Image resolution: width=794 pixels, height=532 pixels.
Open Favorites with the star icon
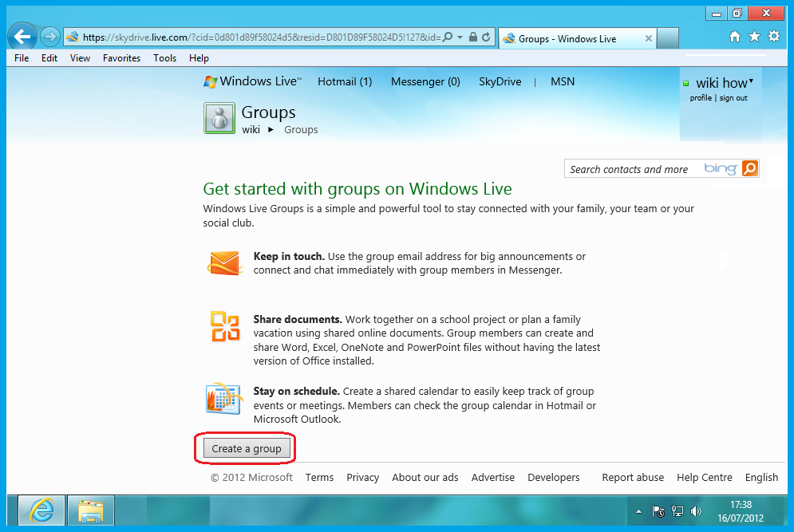pos(755,37)
